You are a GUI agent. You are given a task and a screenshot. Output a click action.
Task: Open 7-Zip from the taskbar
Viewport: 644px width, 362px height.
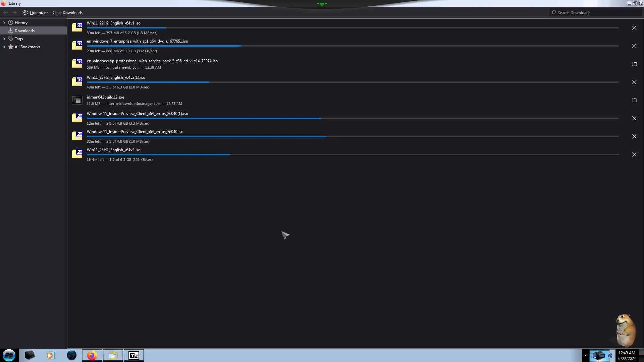[134, 355]
